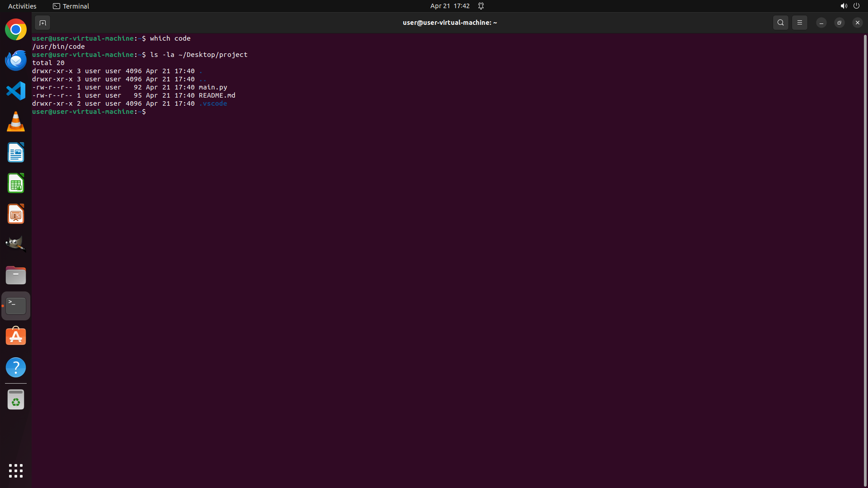
Task: Launch GIMP image editor
Action: tap(16, 244)
